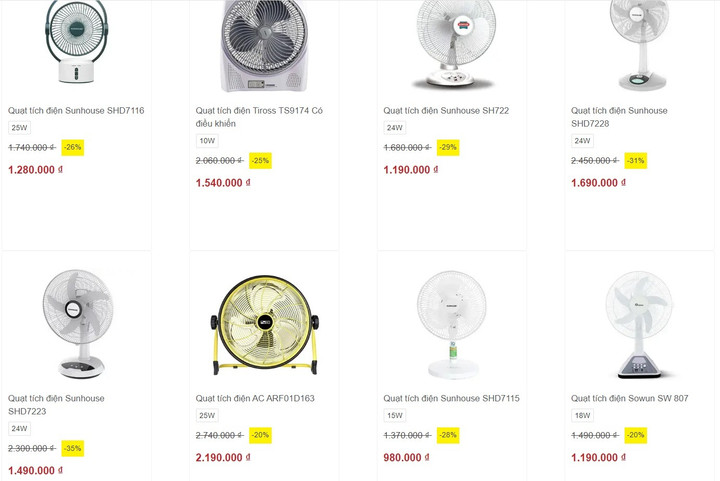Click Quạt tích điện Sowun SW 807

(x=629, y=399)
